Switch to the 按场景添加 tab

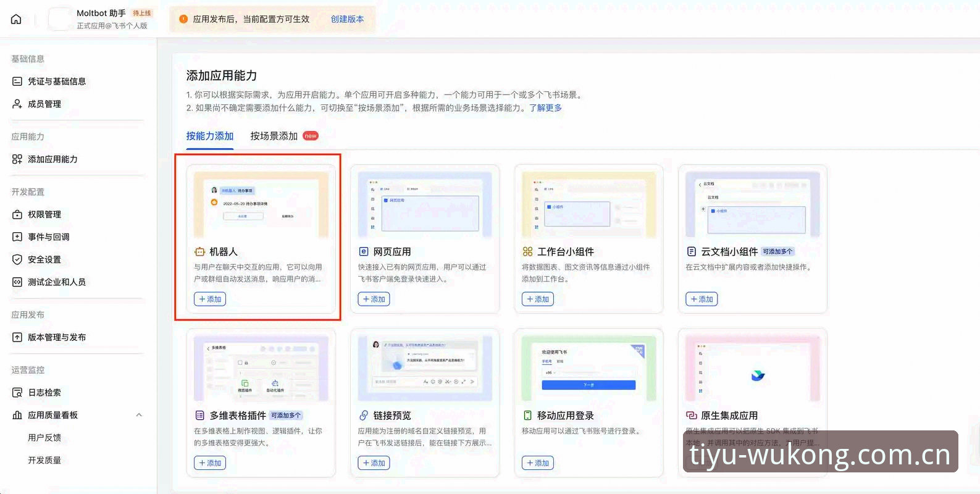point(274,136)
